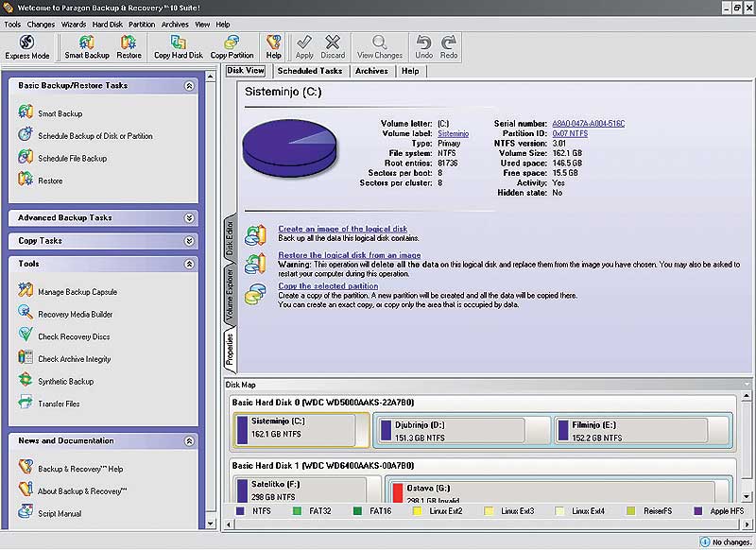
Task: Click the 0x07 NTFS partition ID link
Action: point(570,133)
